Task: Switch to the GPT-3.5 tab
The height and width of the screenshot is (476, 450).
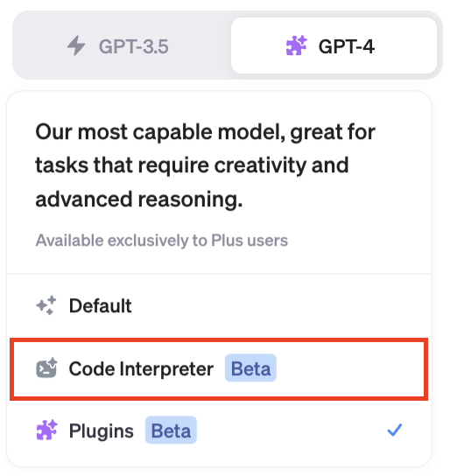Action: click(122, 45)
